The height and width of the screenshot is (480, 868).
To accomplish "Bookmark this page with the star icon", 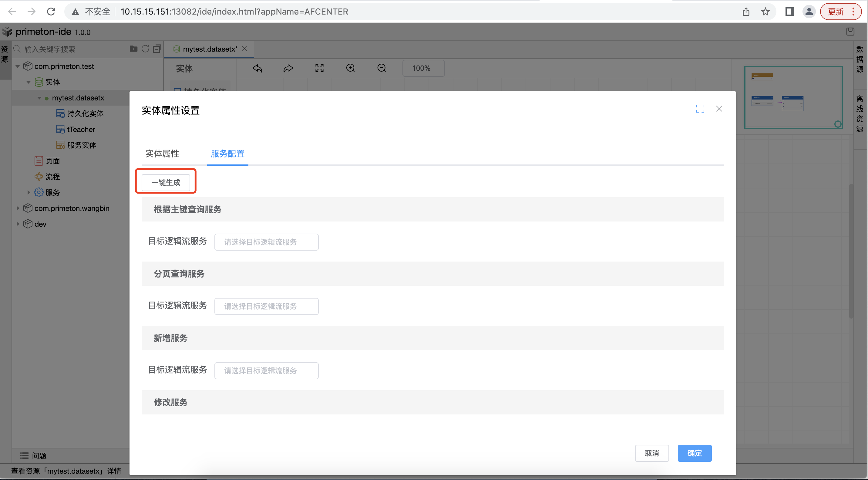I will pos(765,12).
